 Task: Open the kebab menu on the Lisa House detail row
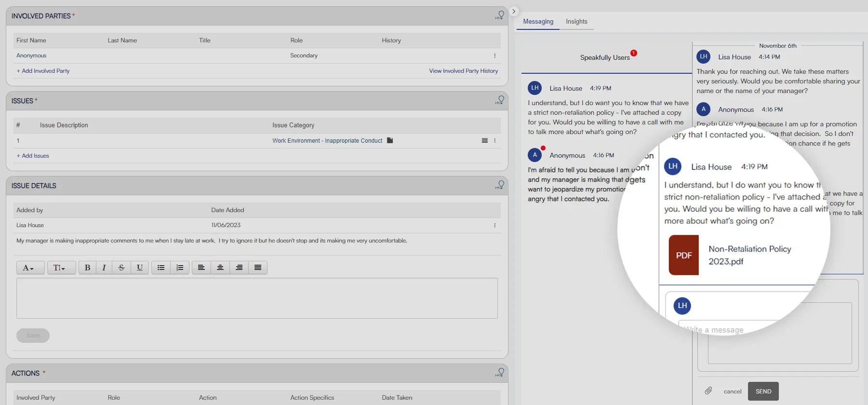pyautogui.click(x=494, y=225)
